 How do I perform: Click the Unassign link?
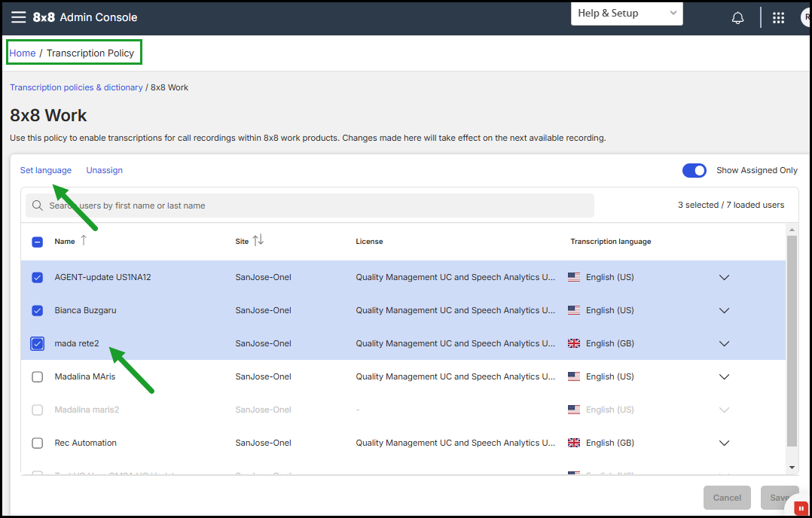tap(105, 170)
